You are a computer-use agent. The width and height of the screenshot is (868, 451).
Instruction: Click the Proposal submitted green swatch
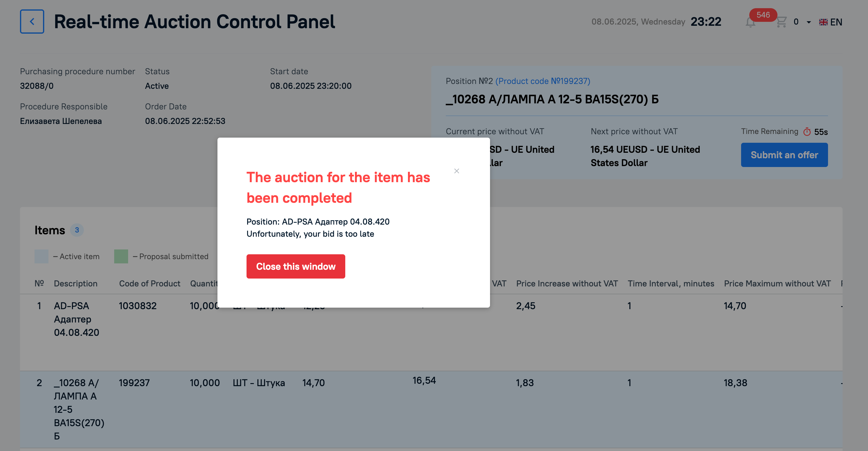coord(121,256)
